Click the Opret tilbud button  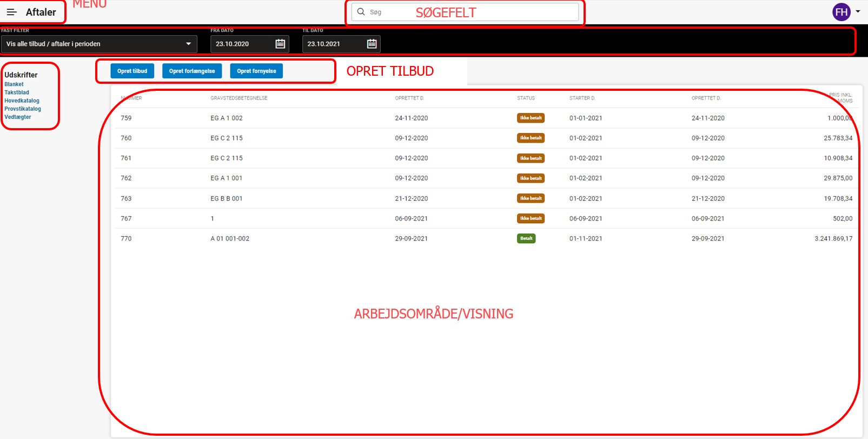coord(132,71)
